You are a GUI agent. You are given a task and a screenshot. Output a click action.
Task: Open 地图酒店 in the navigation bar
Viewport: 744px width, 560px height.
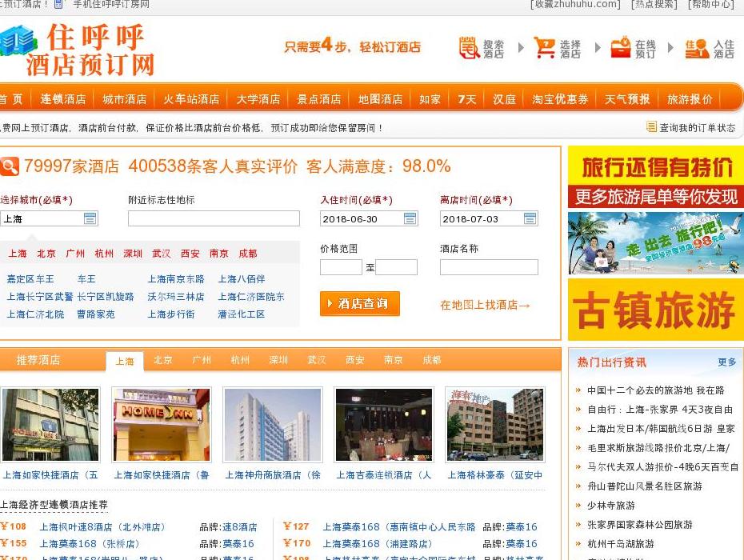coord(380,98)
